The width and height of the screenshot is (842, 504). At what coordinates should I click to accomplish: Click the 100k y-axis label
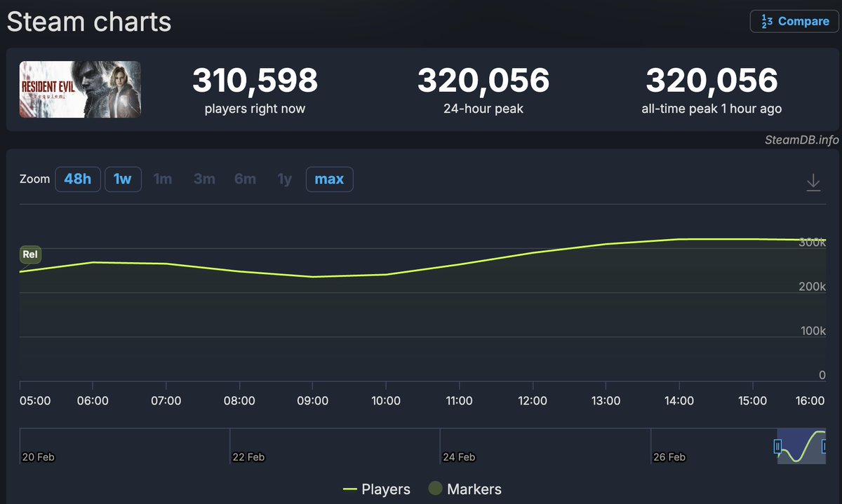pyautogui.click(x=813, y=331)
